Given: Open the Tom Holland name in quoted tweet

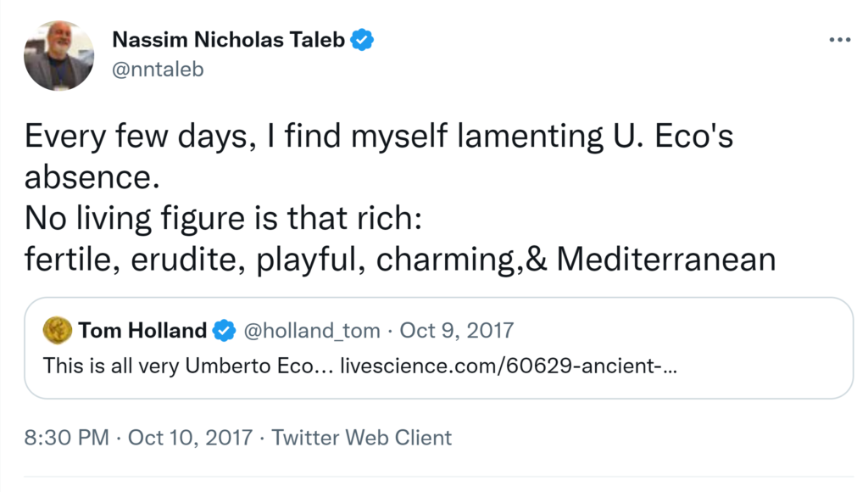Looking at the screenshot, I should (142, 330).
